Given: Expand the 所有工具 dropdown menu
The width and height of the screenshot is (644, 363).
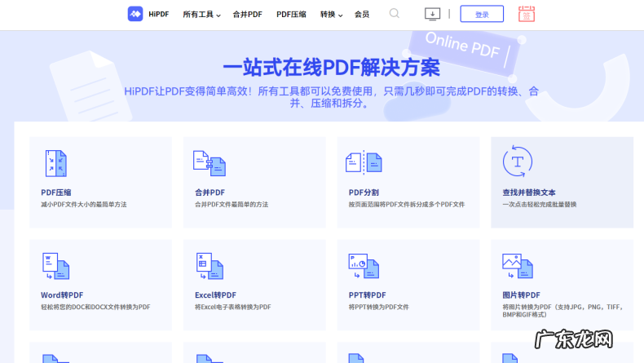Looking at the screenshot, I should point(201,15).
